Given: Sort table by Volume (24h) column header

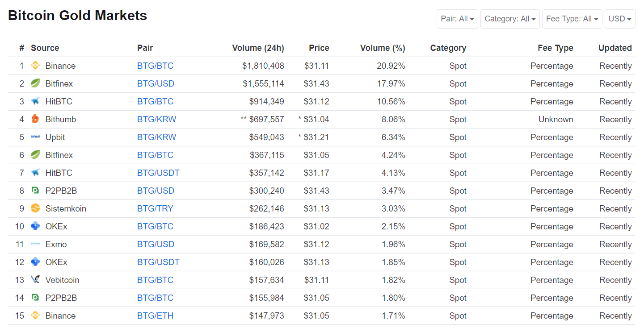Looking at the screenshot, I should [258, 48].
